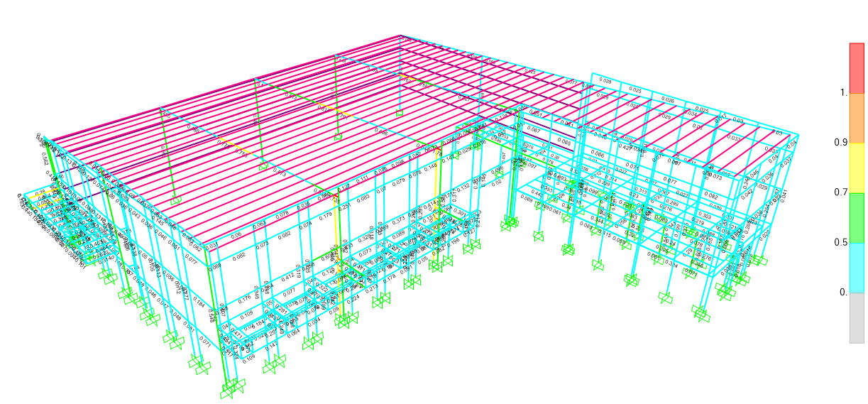Click the roof ridge apex node
The height and width of the screenshot is (404, 868).
coord(400,36)
